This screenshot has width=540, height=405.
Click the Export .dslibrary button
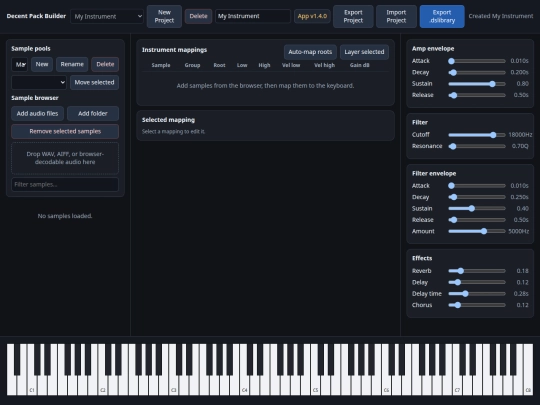point(442,16)
